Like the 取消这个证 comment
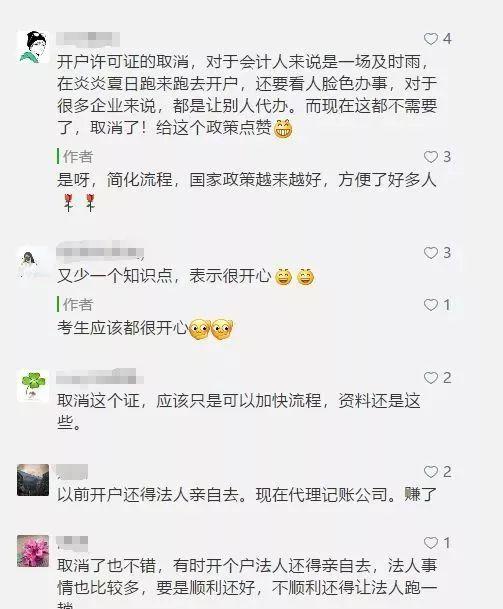This screenshot has width=503, height=609. pos(431,378)
